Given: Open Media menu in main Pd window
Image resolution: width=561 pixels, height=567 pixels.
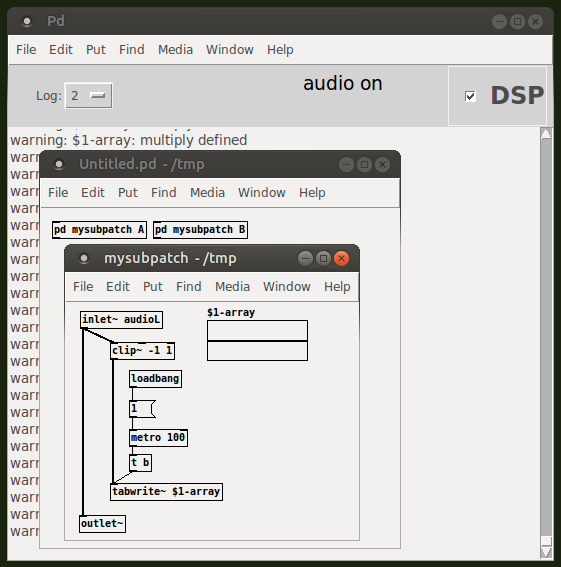Looking at the screenshot, I should pyautogui.click(x=175, y=50).
